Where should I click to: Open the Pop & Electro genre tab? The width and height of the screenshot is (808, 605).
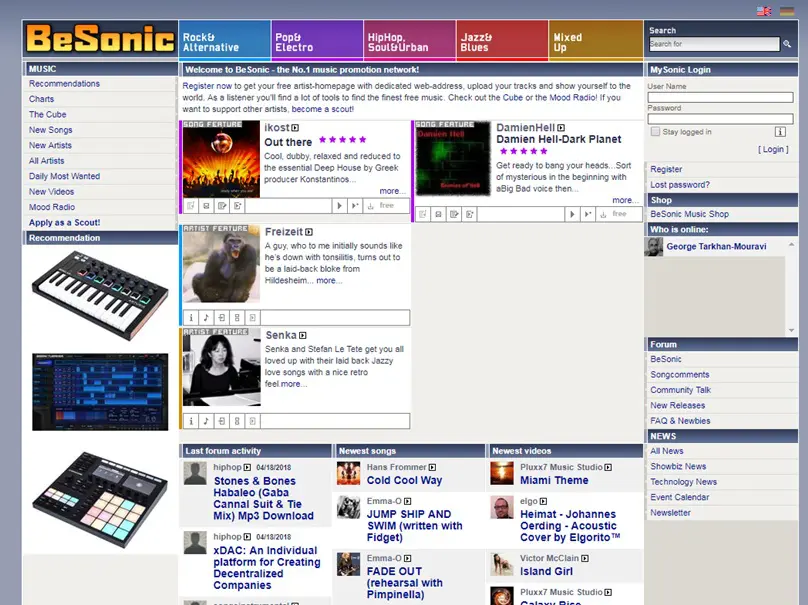(317, 41)
